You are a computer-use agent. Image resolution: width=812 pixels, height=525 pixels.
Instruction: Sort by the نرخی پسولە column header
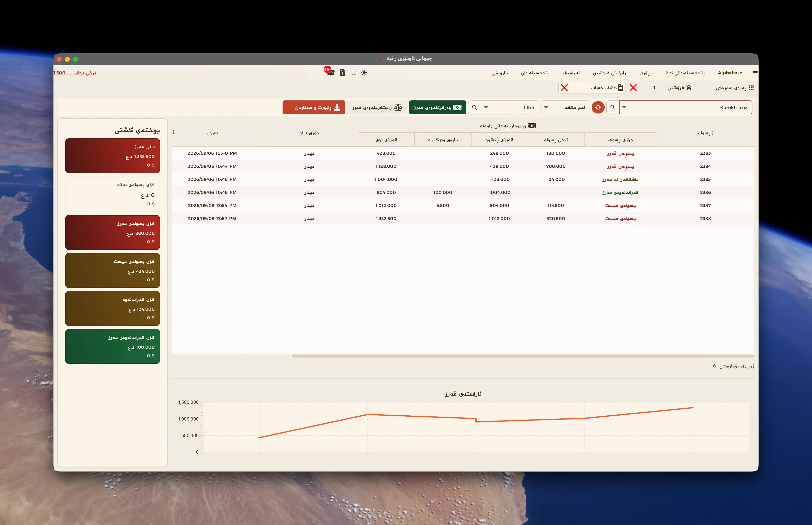coord(556,140)
